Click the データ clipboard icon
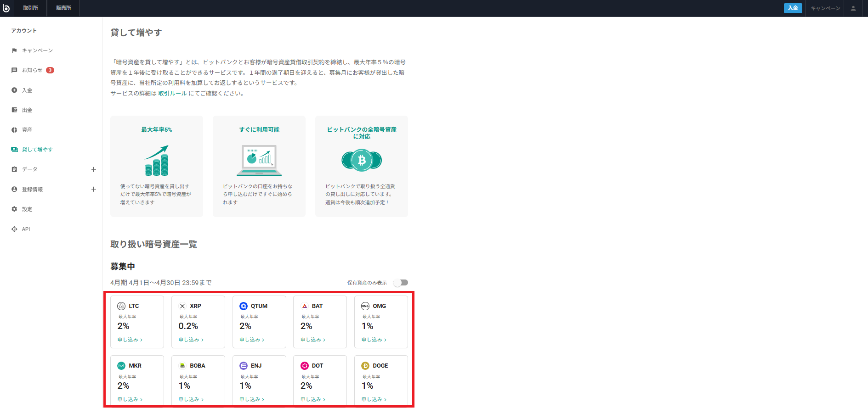Viewport: 868px width, 408px height. click(14, 169)
